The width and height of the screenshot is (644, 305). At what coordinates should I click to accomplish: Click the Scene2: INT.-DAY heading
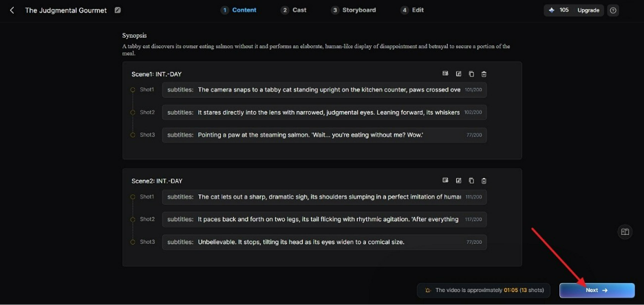coord(157,181)
